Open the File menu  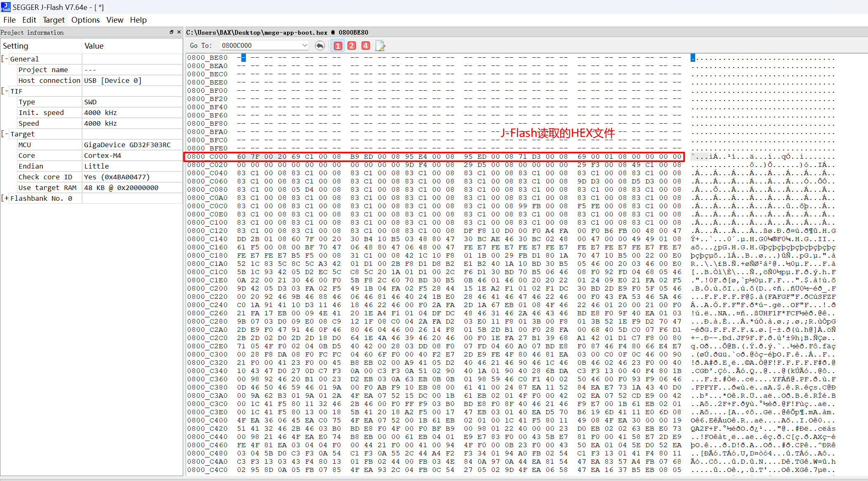(9, 20)
